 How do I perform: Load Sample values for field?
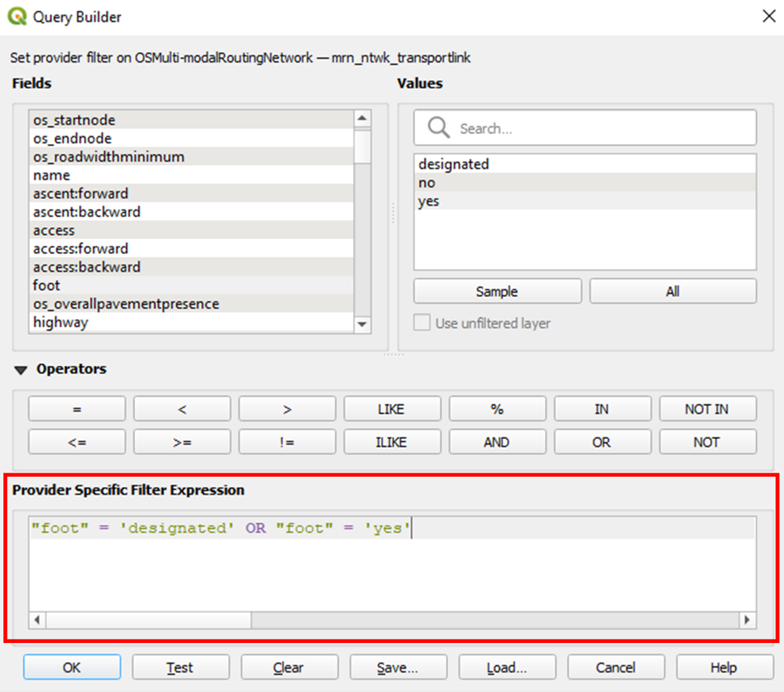(x=497, y=291)
